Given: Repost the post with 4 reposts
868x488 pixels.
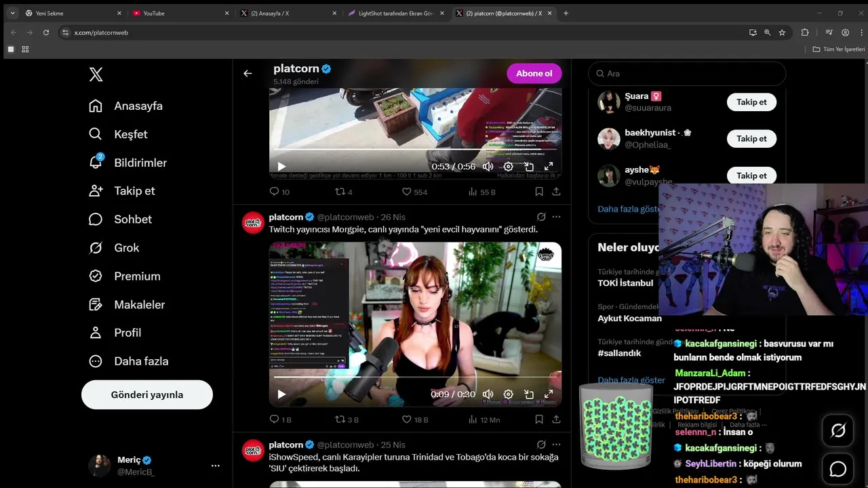Looking at the screenshot, I should [344, 192].
